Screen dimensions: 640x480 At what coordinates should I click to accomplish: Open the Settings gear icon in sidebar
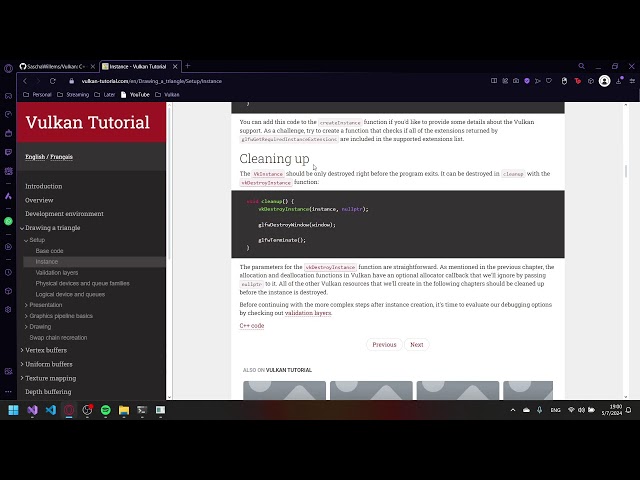click(8, 309)
